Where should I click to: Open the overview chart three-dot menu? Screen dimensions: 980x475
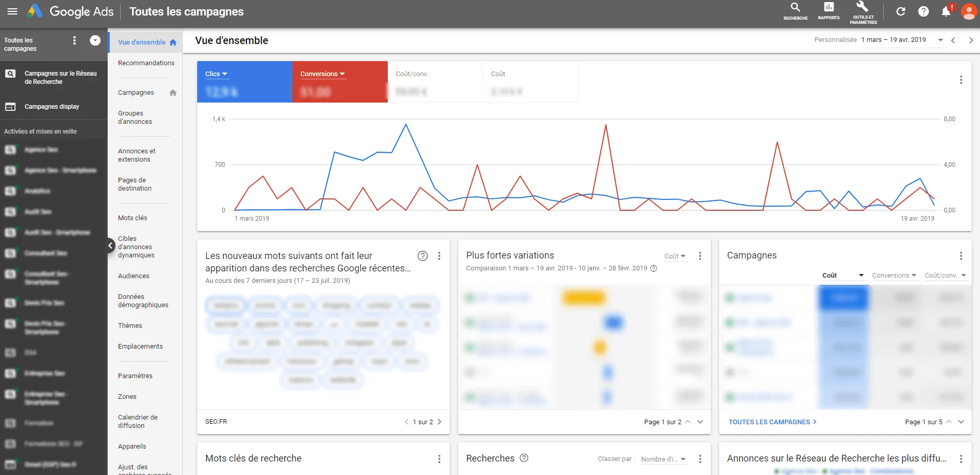pyautogui.click(x=961, y=80)
